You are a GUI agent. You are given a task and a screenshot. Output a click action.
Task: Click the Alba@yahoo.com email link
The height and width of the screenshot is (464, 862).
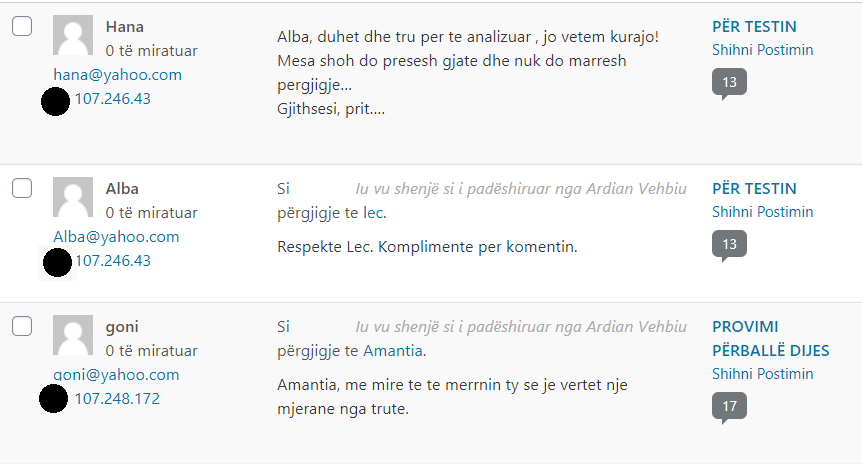116,237
